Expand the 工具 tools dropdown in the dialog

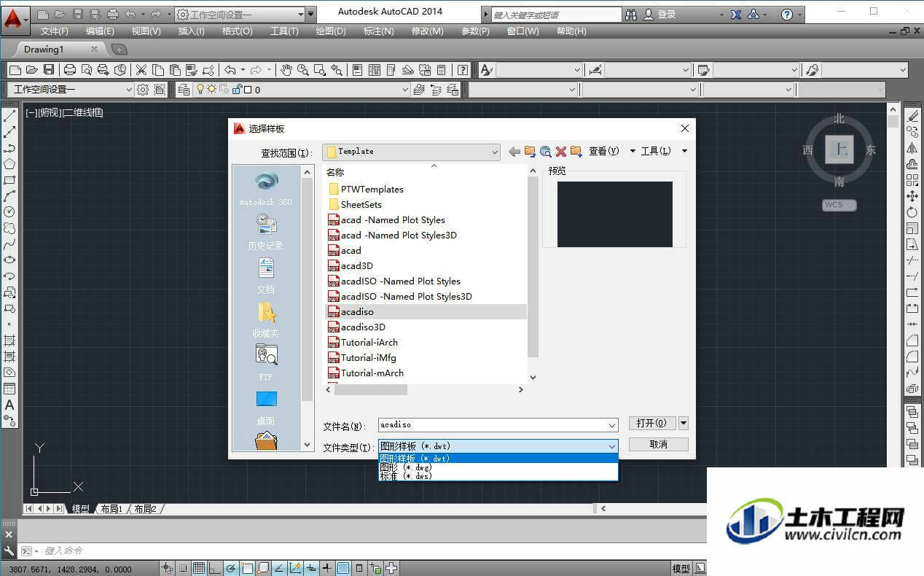[684, 151]
